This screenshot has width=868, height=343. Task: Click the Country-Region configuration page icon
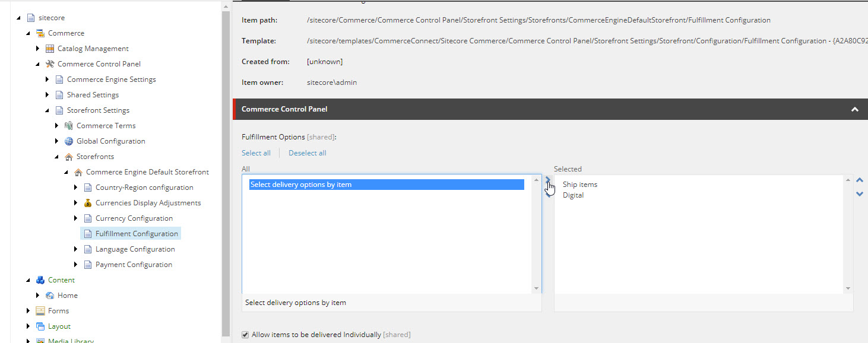(88, 188)
